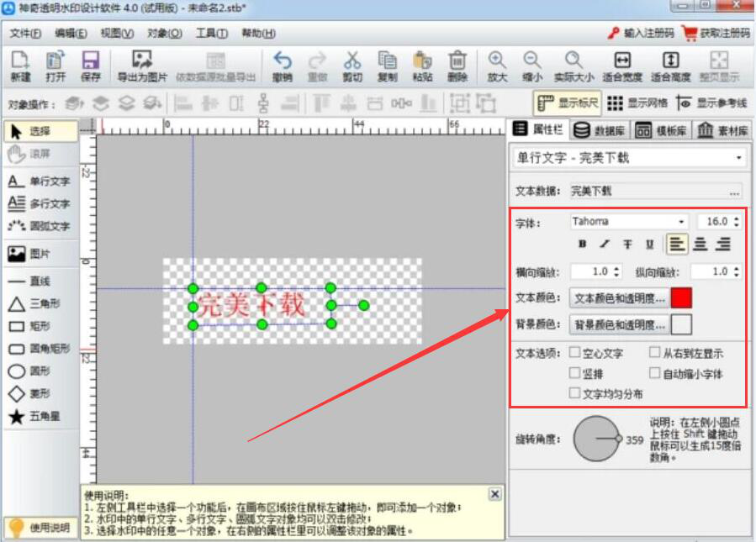Select the 圆弧文字 arc text tool
The width and height of the screenshot is (756, 542).
click(x=40, y=226)
